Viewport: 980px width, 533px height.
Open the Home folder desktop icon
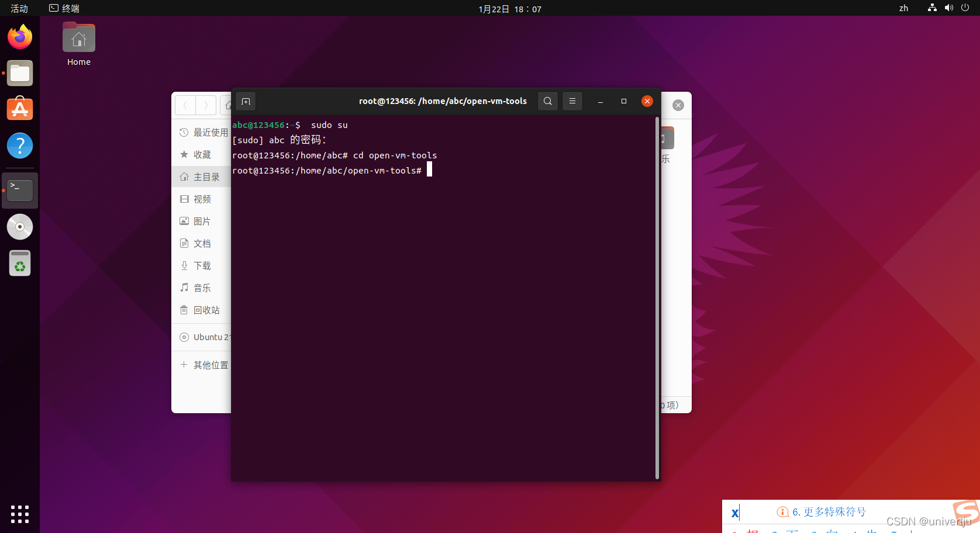pyautogui.click(x=79, y=45)
